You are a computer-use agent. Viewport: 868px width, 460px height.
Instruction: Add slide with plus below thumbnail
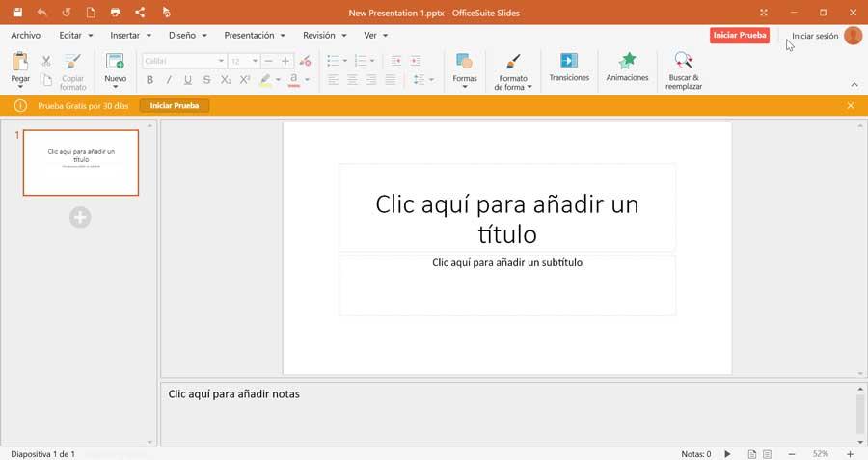click(80, 218)
